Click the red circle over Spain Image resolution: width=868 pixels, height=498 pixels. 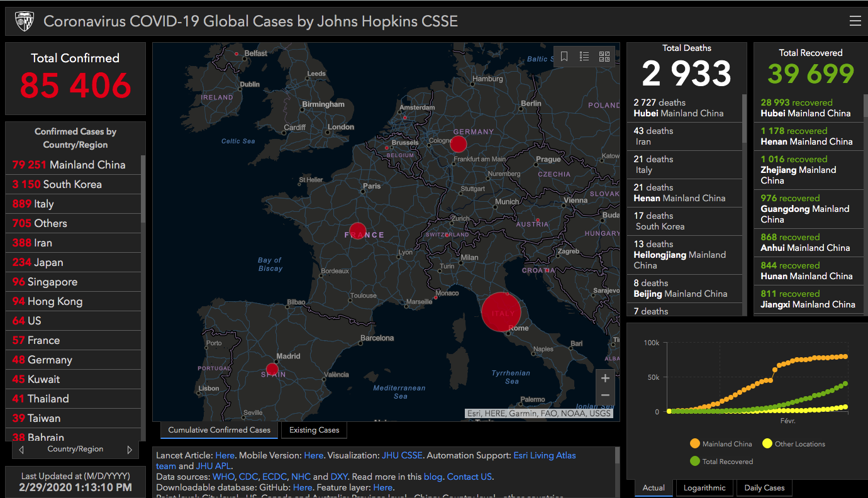pyautogui.click(x=272, y=369)
